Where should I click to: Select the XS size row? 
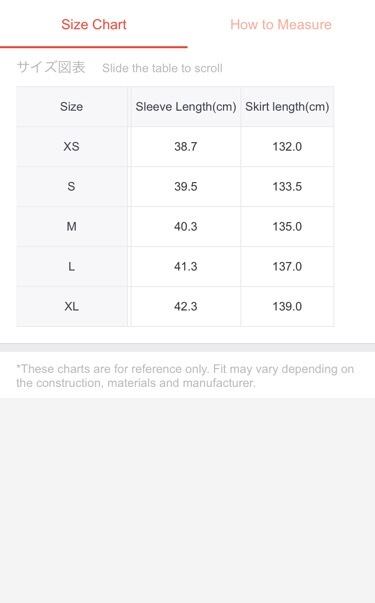(x=175, y=147)
